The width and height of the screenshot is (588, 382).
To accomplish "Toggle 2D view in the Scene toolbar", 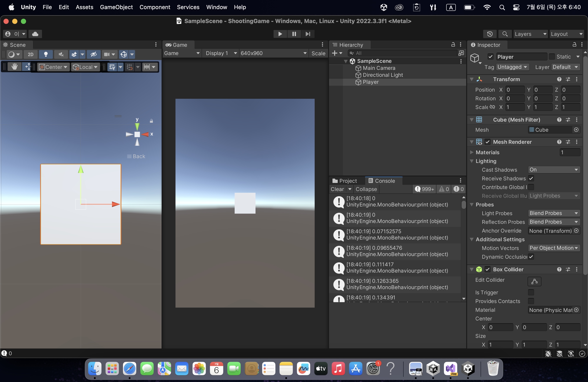I will click(30, 54).
